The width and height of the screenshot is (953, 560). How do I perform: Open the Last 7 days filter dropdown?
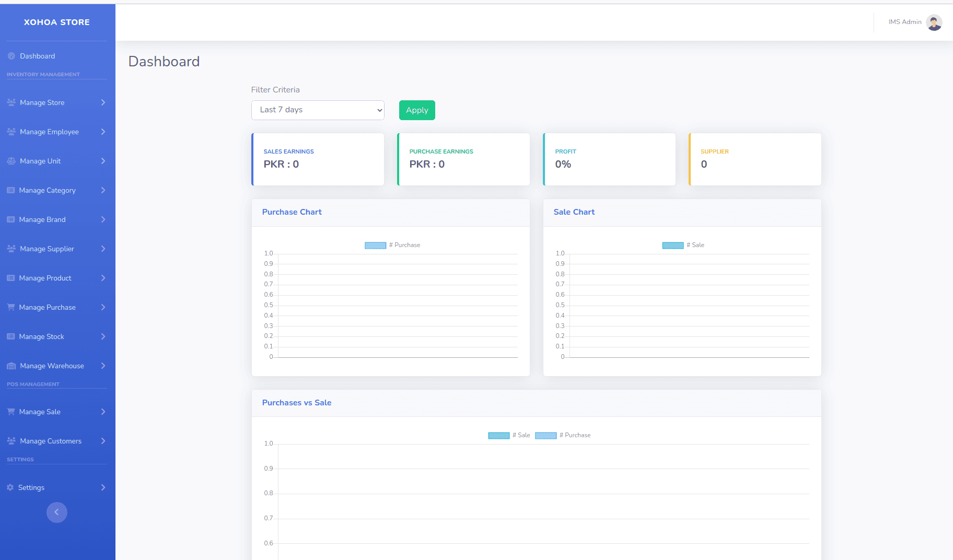pyautogui.click(x=318, y=110)
